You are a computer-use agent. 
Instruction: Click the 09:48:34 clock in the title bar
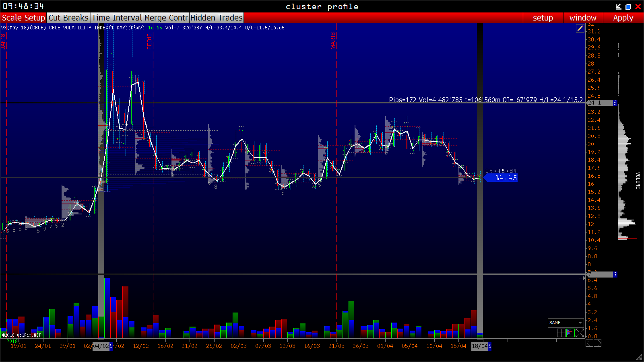[23, 6]
